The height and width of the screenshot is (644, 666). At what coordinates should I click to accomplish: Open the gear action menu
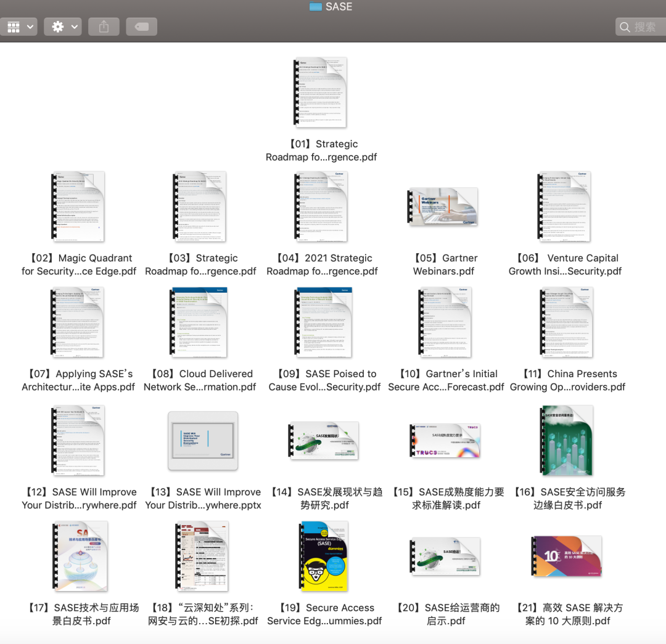click(x=63, y=26)
